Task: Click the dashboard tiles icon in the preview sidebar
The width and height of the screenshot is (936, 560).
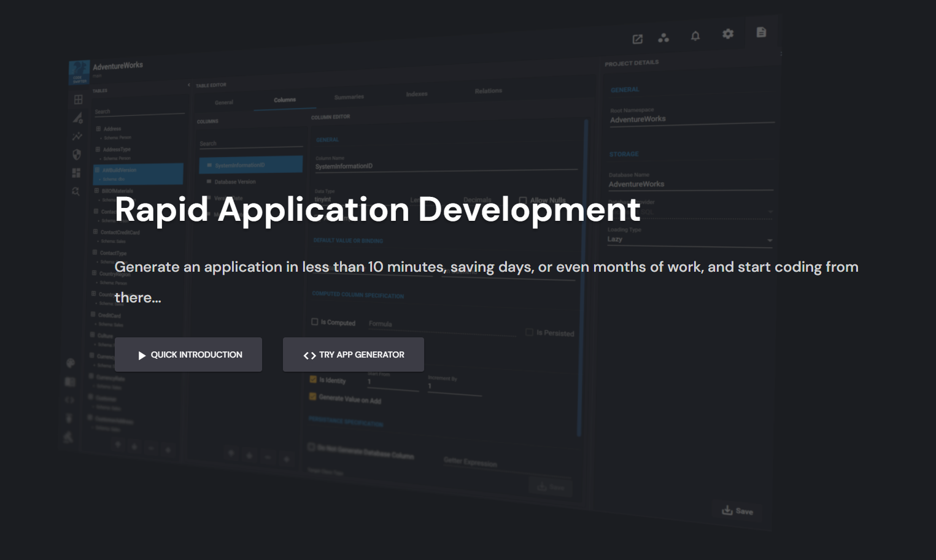Action: pos(76,173)
